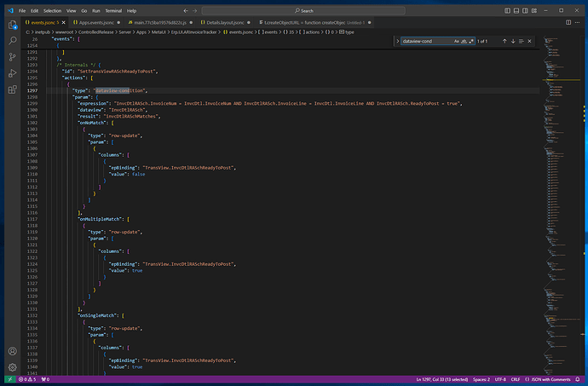Toggle secondary side bar layout icon
Viewport: 588px width, 386px height.
(x=526, y=11)
